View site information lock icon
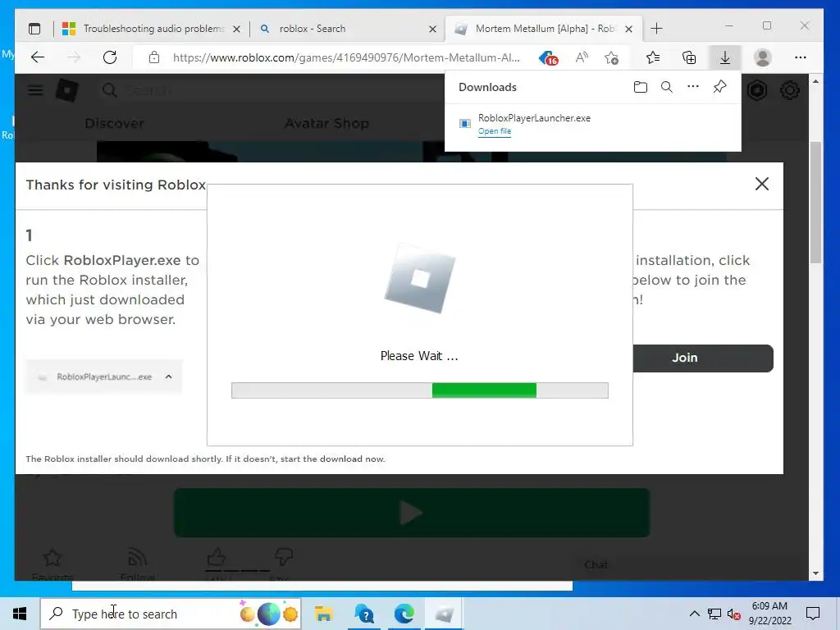This screenshot has height=630, width=840. (x=154, y=57)
